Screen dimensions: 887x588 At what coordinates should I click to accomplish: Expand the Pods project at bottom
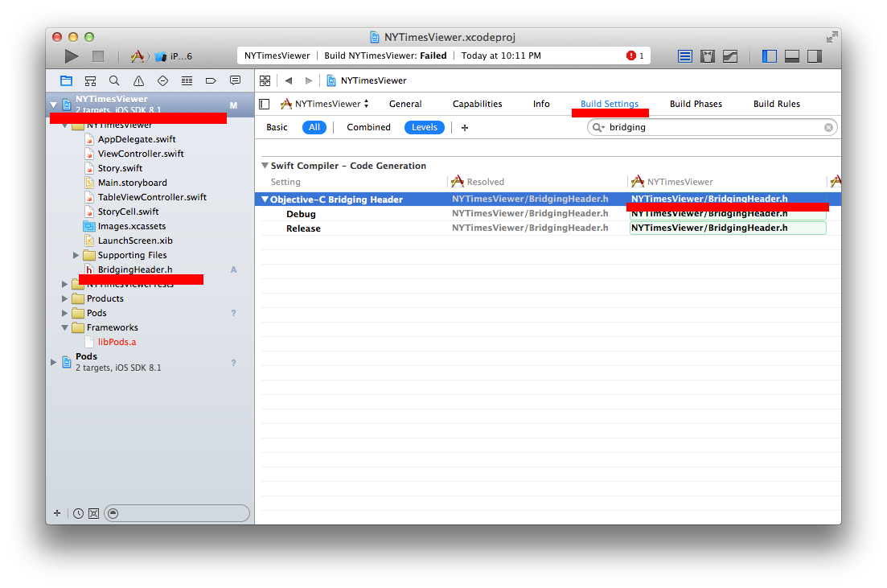click(54, 362)
